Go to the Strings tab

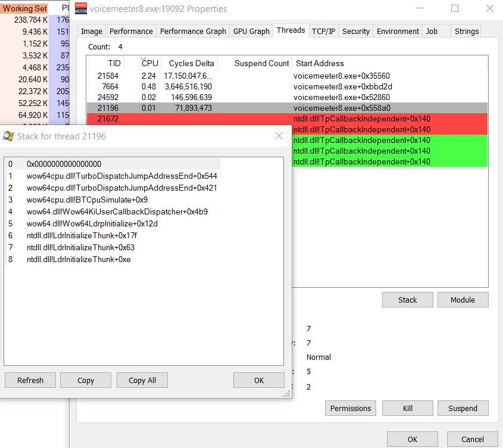[x=466, y=31]
